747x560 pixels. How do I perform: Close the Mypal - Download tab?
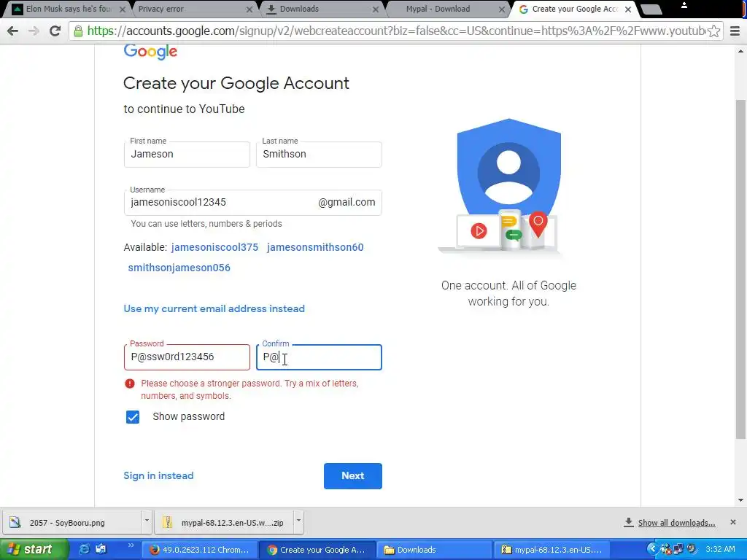coord(502,9)
